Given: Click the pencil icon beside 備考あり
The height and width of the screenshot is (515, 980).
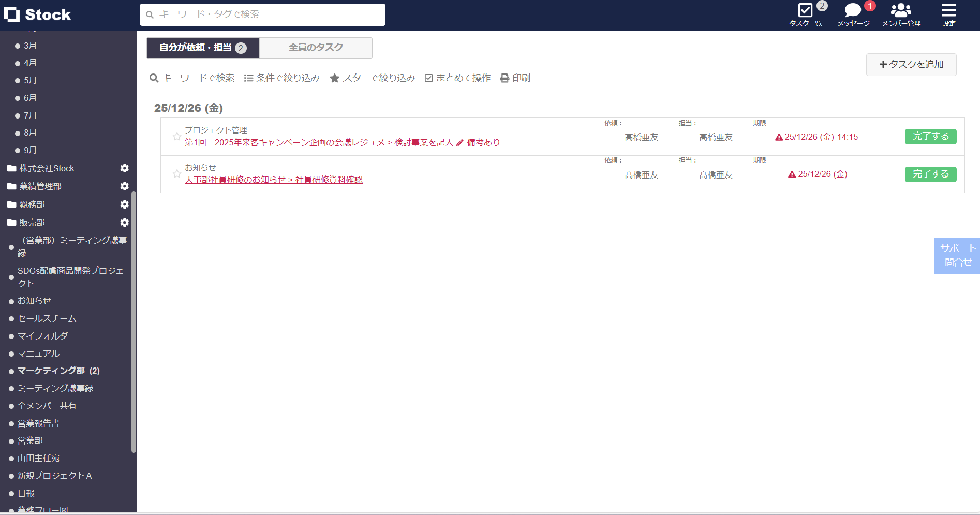Looking at the screenshot, I should [459, 142].
